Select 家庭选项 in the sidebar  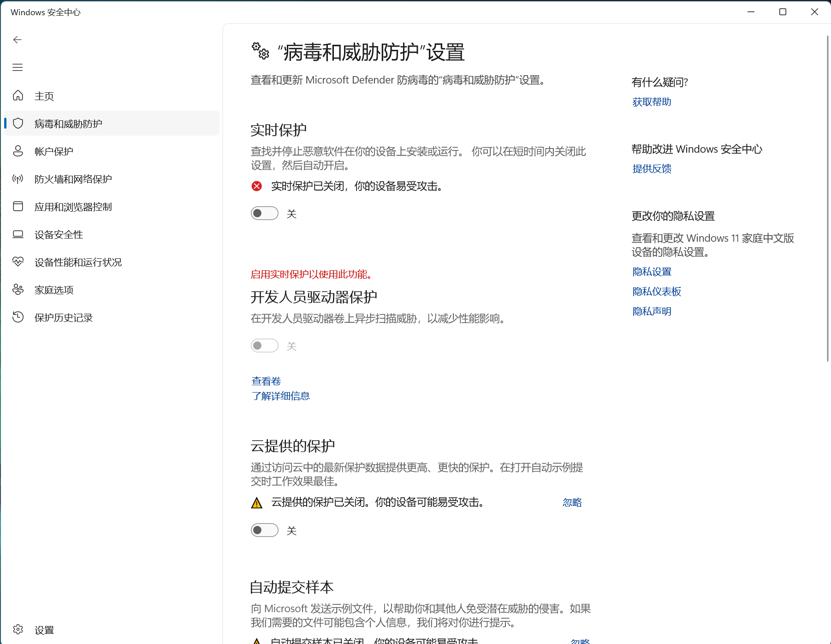click(112, 290)
